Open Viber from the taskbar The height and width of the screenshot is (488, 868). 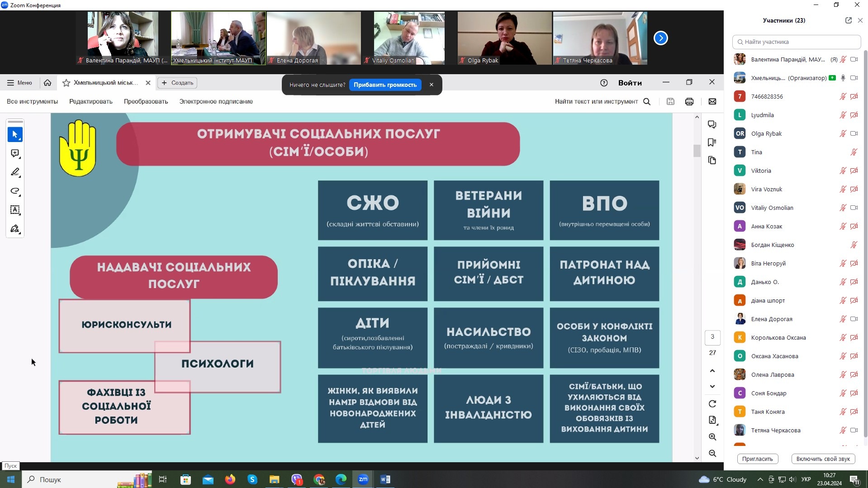click(x=297, y=479)
